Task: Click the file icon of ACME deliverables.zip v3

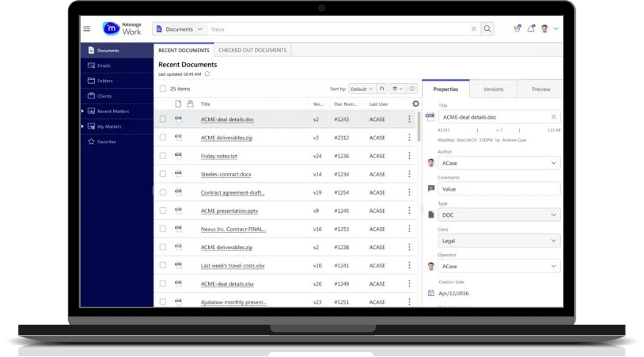Action: click(178, 137)
